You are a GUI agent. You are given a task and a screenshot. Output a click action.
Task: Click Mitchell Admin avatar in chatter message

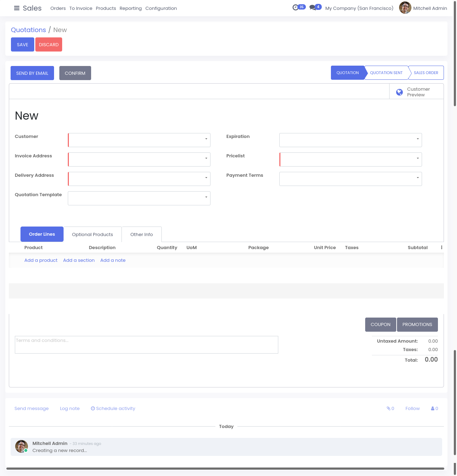point(22,446)
